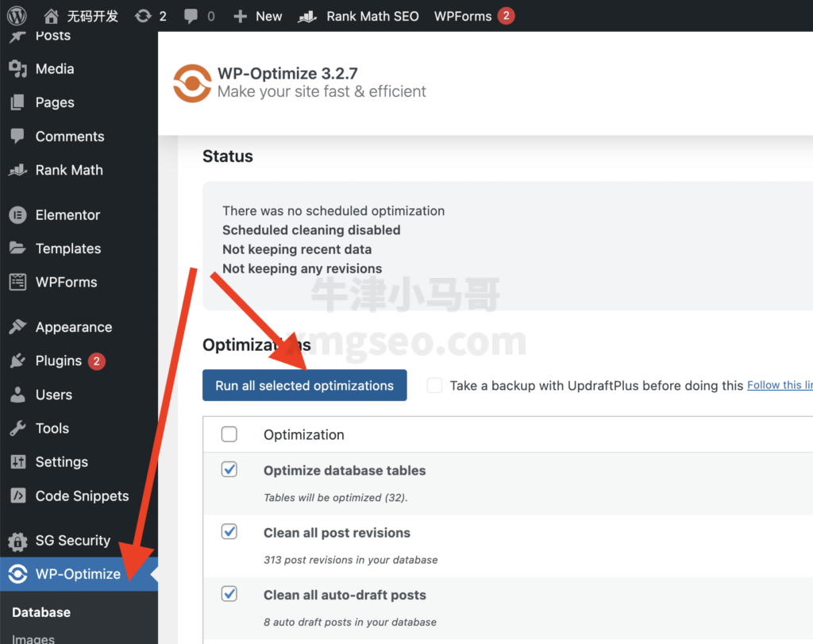Click the Comments sidebar icon
This screenshot has width=813, height=644.
(x=17, y=136)
